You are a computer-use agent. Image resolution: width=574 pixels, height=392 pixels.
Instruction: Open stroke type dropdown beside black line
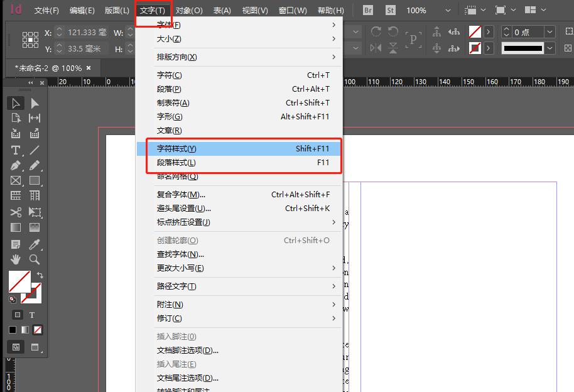pos(550,48)
